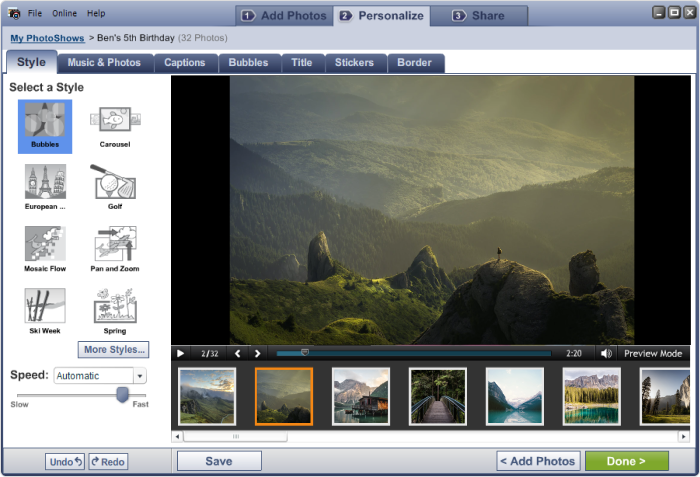
Task: Click the filmstrip scroll right arrow
Action: (683, 436)
